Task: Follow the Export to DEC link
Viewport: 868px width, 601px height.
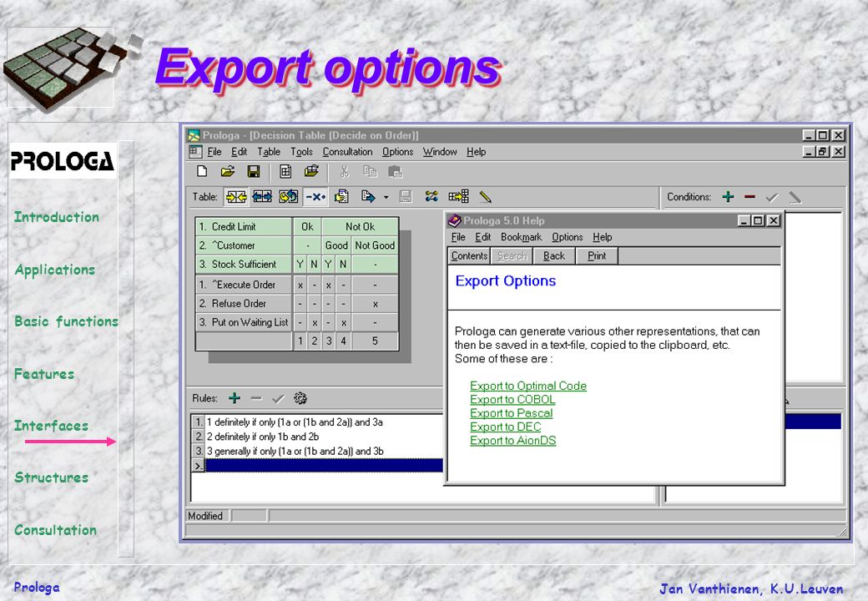Action: pos(506,427)
